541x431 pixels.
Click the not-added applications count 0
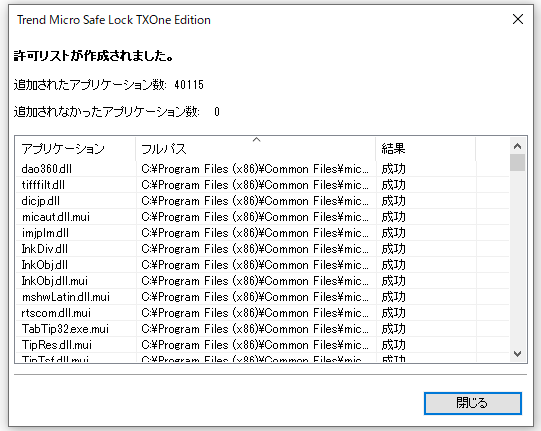[217, 111]
